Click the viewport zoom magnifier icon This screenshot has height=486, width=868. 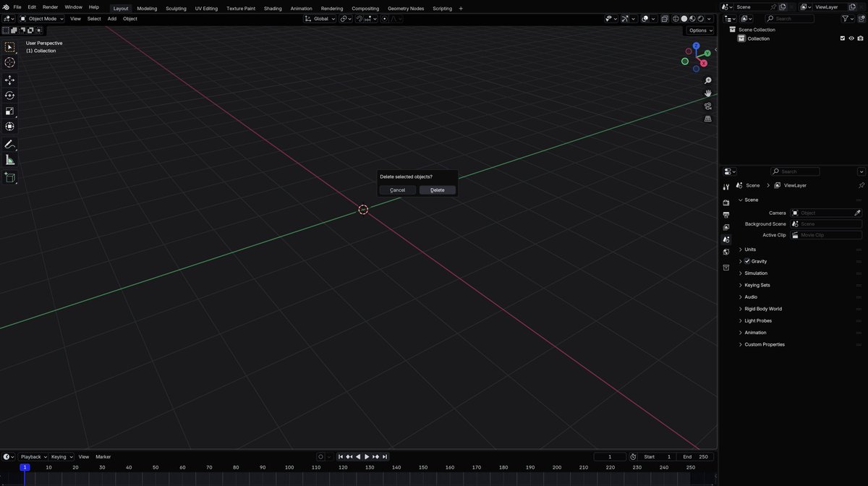click(708, 80)
